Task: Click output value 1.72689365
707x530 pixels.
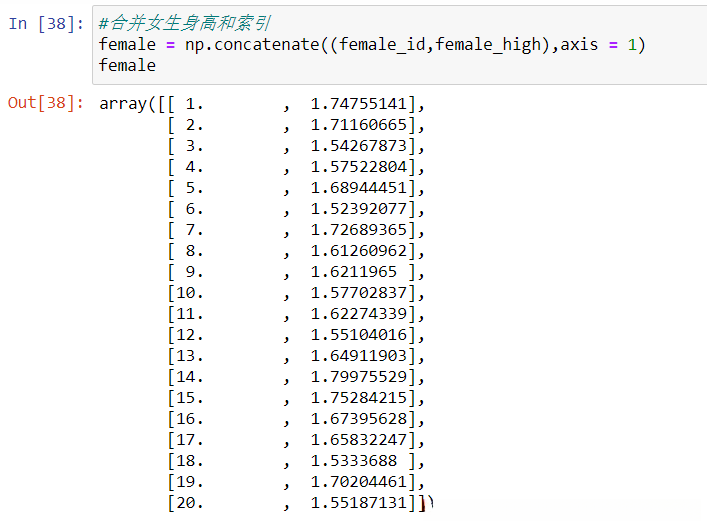Action: click(358, 230)
